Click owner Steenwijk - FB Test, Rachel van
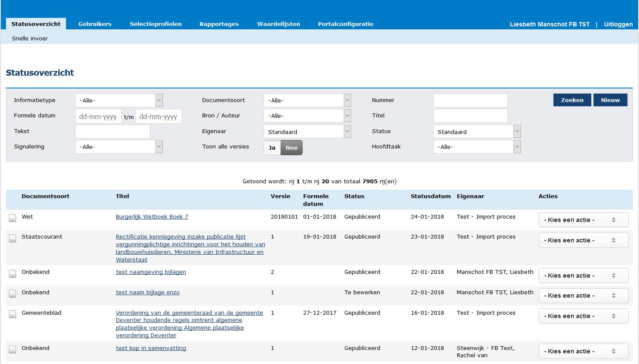Screen dimensions: 639x364 tap(485, 352)
